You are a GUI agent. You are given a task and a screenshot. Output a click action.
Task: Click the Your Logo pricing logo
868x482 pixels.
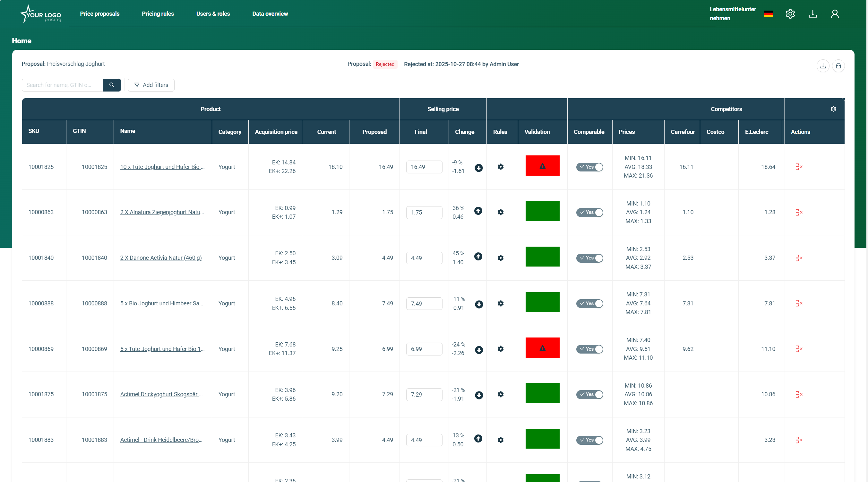coord(41,14)
